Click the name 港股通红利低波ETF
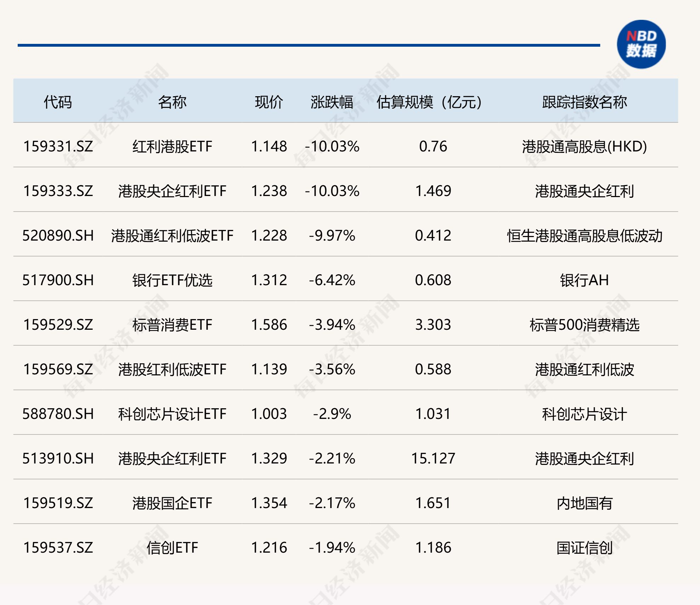 (172, 236)
